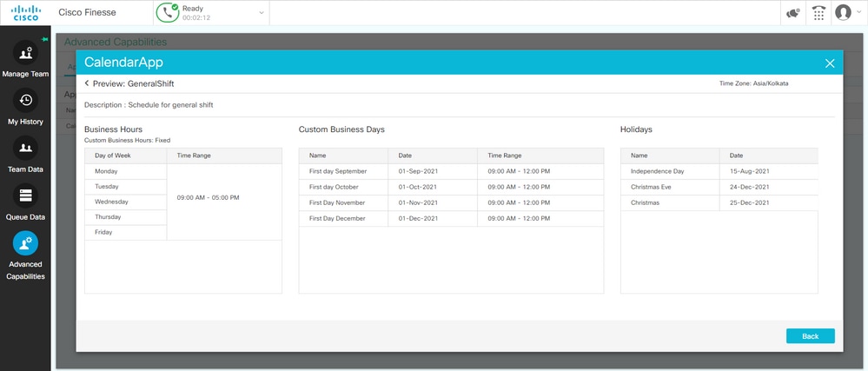The image size is (868, 371).
Task: Select the Monday row
Action: [x=126, y=172]
